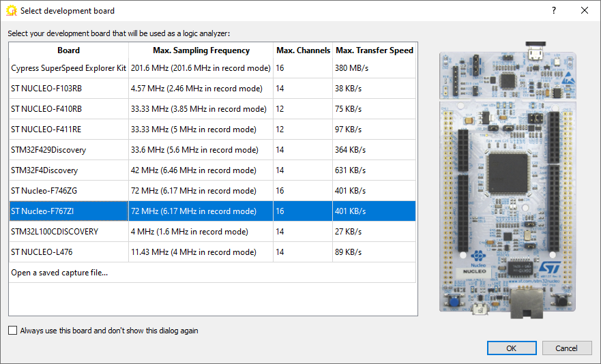601x364 pixels.
Task: Click the '75 KB/s' transfer speed cell
Action: point(374,109)
